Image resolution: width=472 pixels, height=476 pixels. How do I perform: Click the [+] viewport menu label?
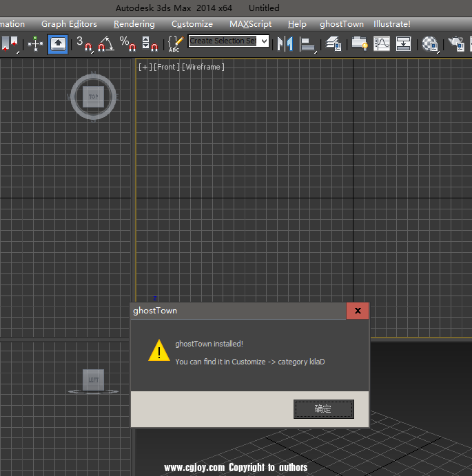pos(145,67)
